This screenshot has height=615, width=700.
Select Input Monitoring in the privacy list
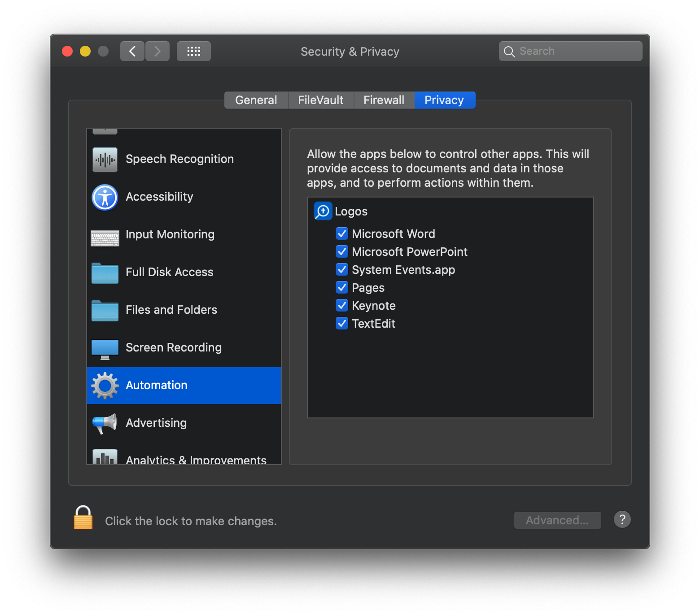(x=184, y=235)
